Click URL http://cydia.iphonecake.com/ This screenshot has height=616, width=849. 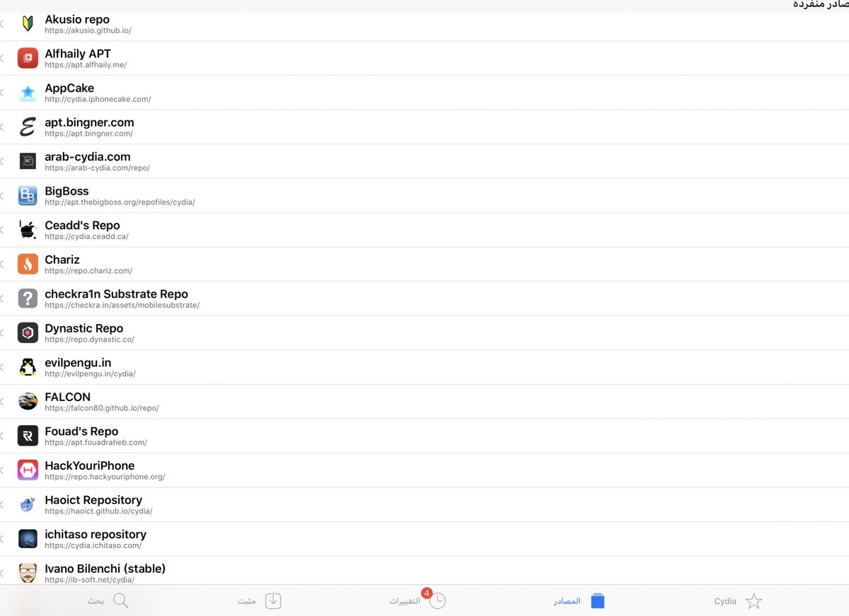pyautogui.click(x=98, y=100)
